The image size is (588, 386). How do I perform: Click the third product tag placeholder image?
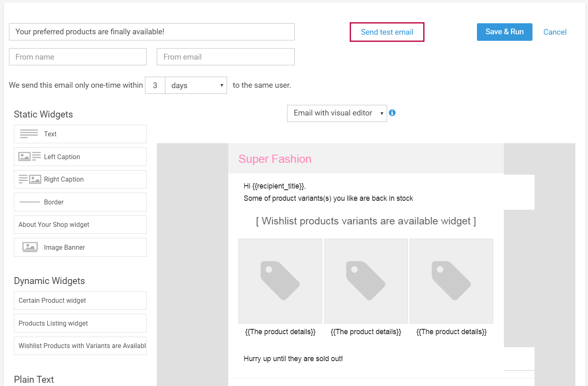pos(451,281)
